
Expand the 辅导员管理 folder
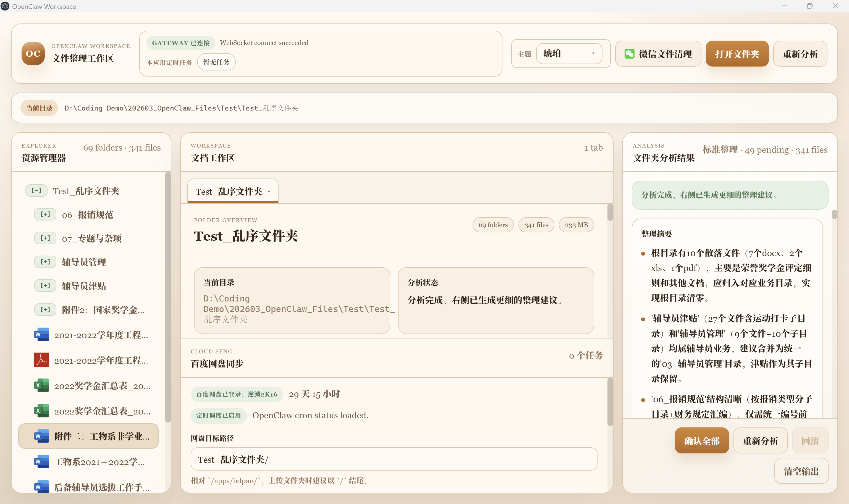tap(45, 262)
